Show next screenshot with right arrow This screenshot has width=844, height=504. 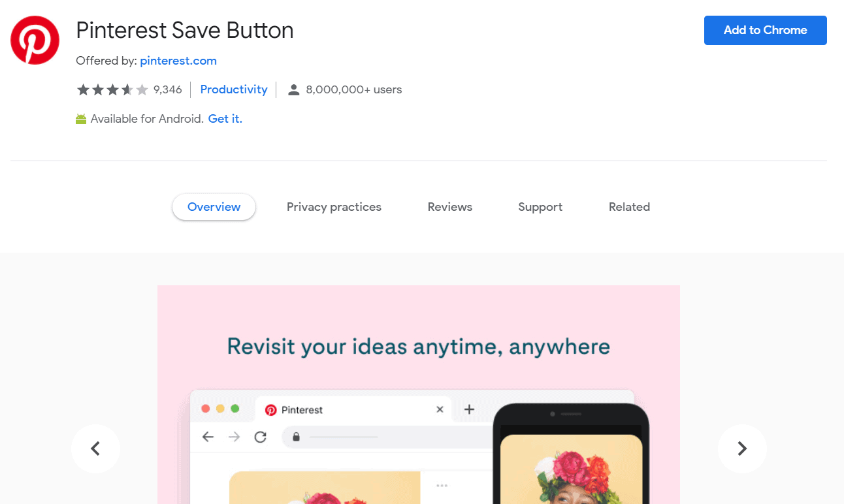742,449
